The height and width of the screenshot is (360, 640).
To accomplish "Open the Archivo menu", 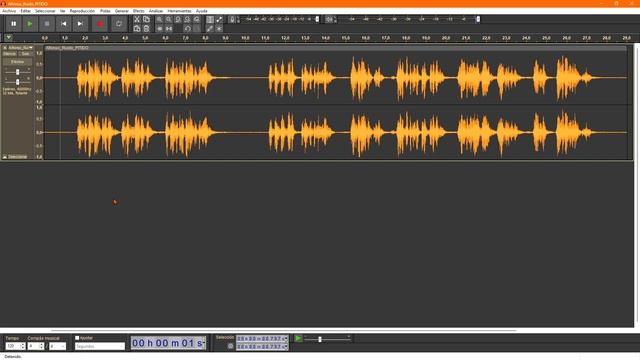I will pyautogui.click(x=9, y=11).
